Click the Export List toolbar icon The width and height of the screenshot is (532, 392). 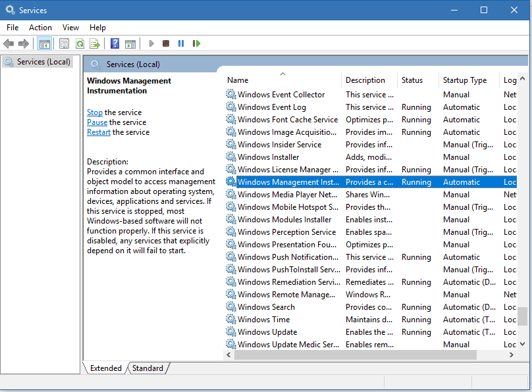(95, 43)
